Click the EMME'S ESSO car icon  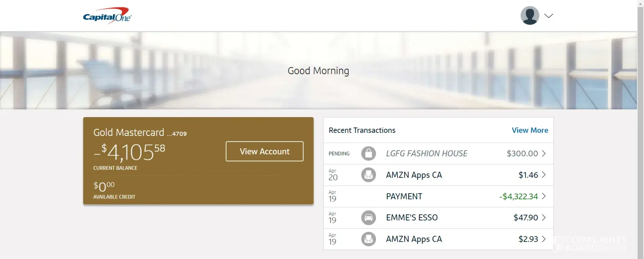click(369, 218)
